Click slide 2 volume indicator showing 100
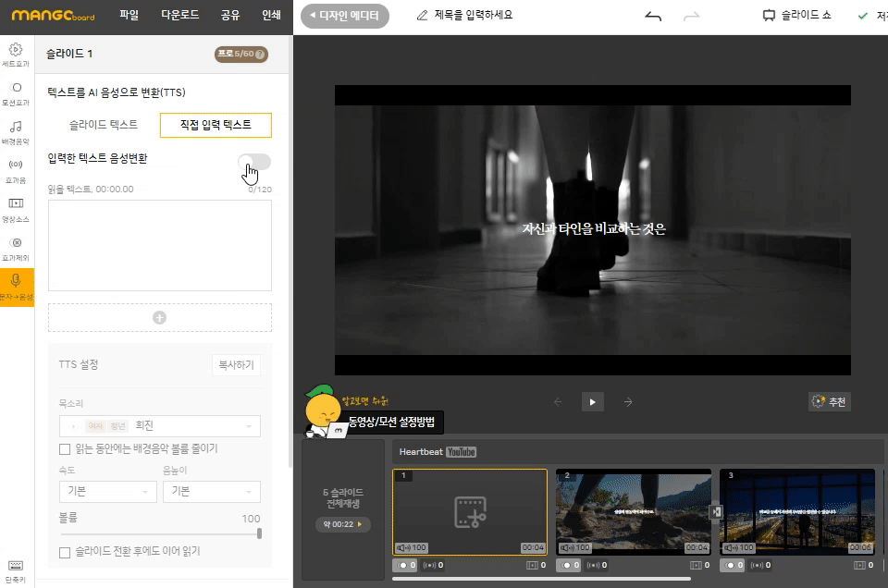The width and height of the screenshot is (888, 588). coord(574,548)
